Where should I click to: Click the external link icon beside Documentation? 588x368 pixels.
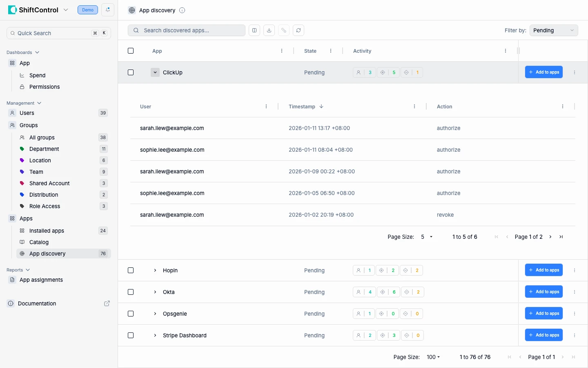point(107,303)
